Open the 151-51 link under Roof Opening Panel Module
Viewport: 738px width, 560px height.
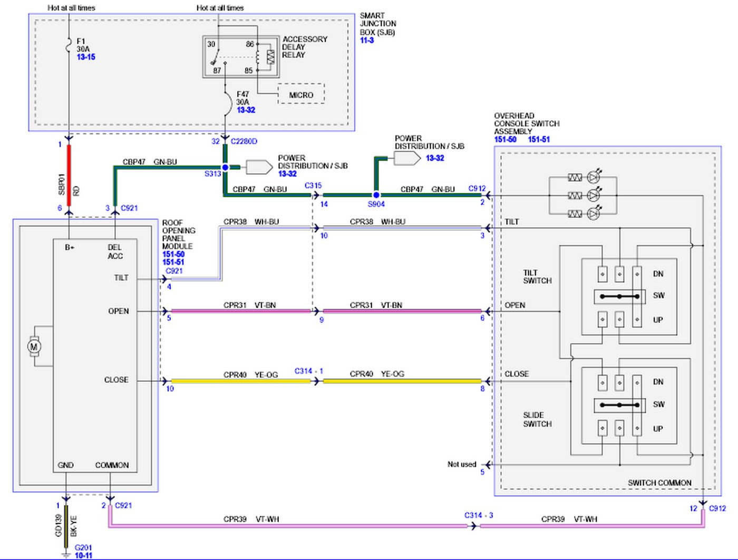pyautogui.click(x=173, y=262)
